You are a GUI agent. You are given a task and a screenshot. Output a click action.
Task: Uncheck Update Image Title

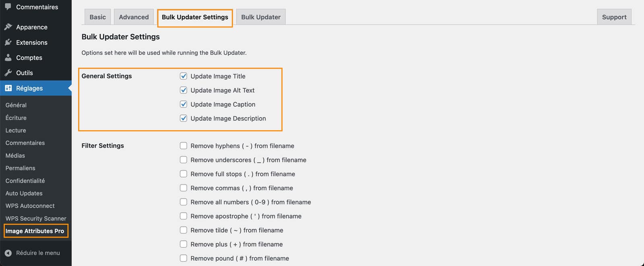184,76
